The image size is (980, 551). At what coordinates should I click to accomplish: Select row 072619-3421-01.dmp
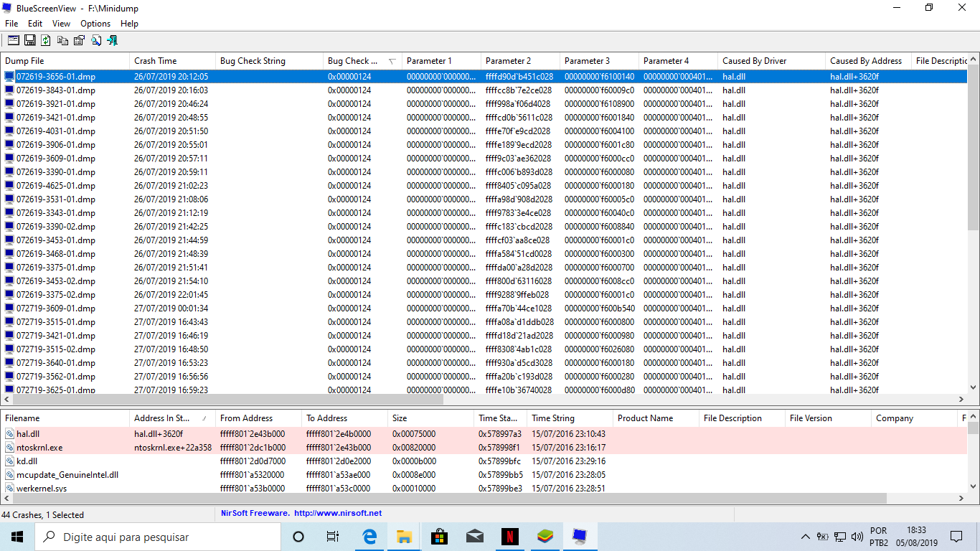click(484, 118)
